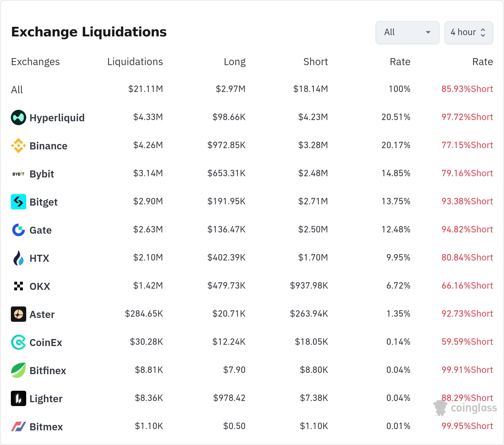This screenshot has width=504, height=445.
Task: Click the Bitmex logo icon
Action: [x=19, y=426]
